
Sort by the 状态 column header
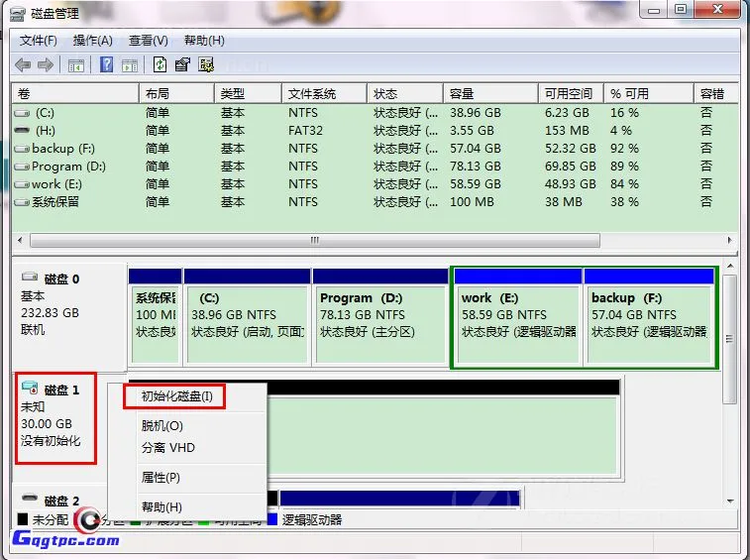click(405, 93)
